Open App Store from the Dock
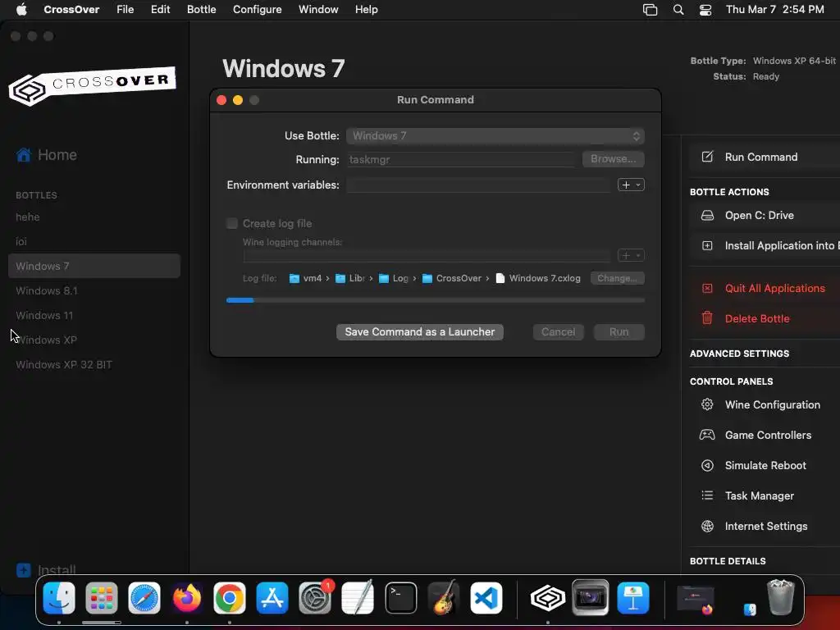This screenshot has width=840, height=630. [x=272, y=598]
